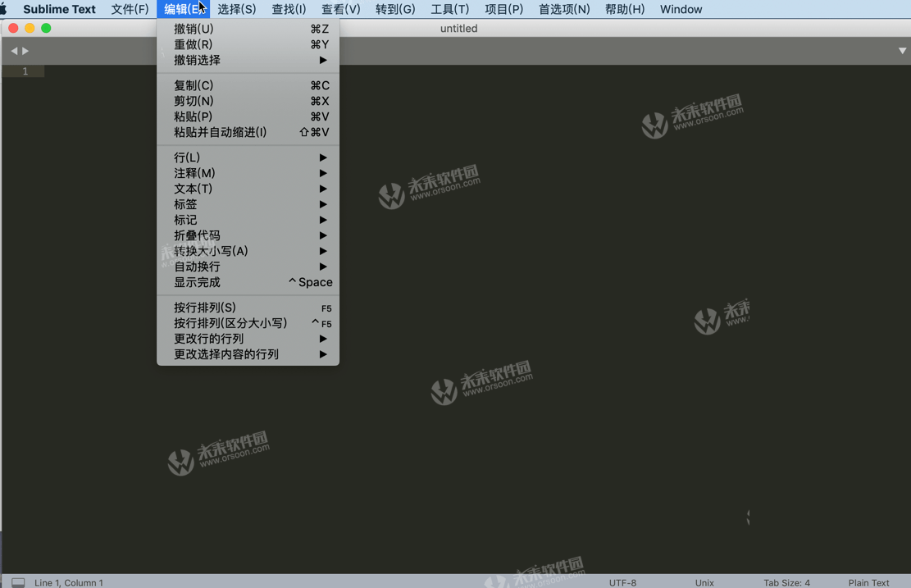Click the forward tab navigation arrow
911x588 pixels.
click(x=25, y=51)
